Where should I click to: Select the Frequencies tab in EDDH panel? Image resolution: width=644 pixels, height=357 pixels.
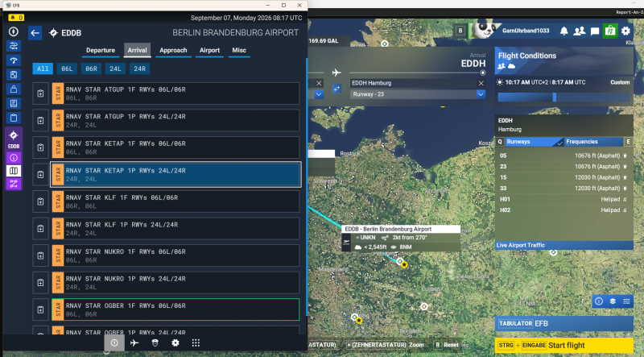coord(594,142)
